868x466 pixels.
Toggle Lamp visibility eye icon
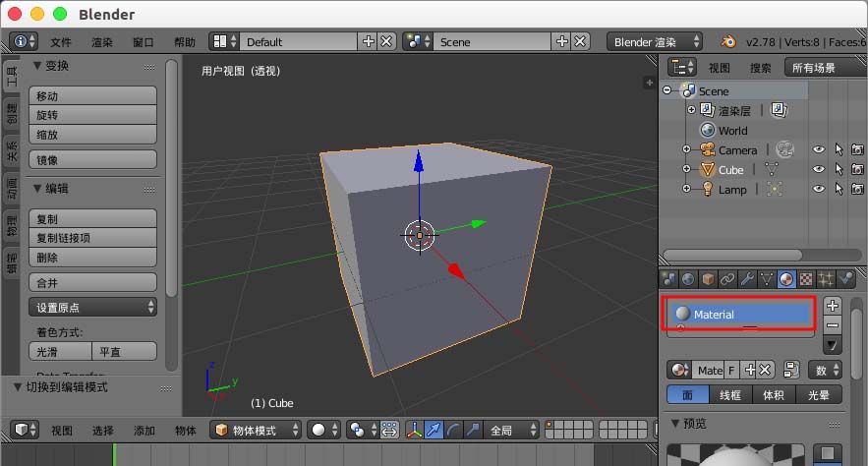(819, 189)
